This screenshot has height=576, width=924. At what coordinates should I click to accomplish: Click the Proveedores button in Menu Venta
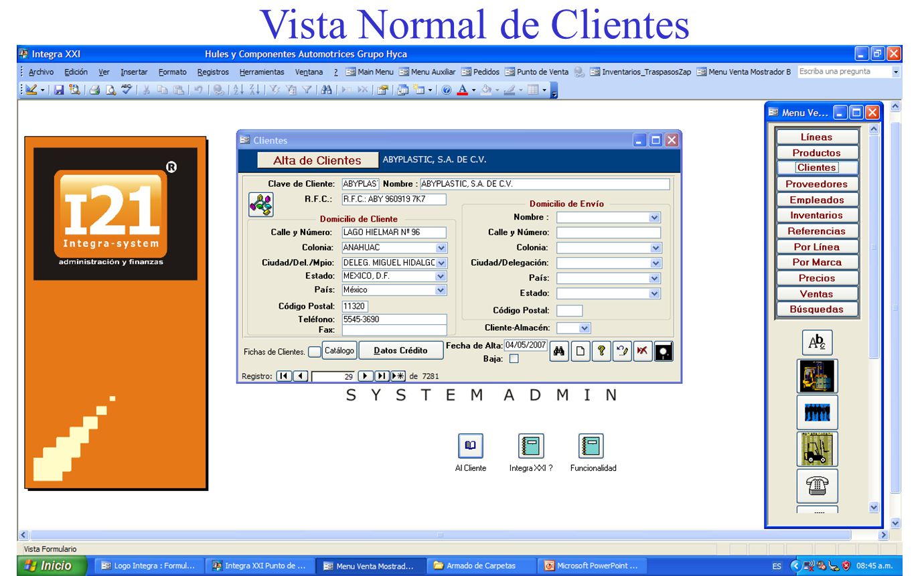(817, 184)
